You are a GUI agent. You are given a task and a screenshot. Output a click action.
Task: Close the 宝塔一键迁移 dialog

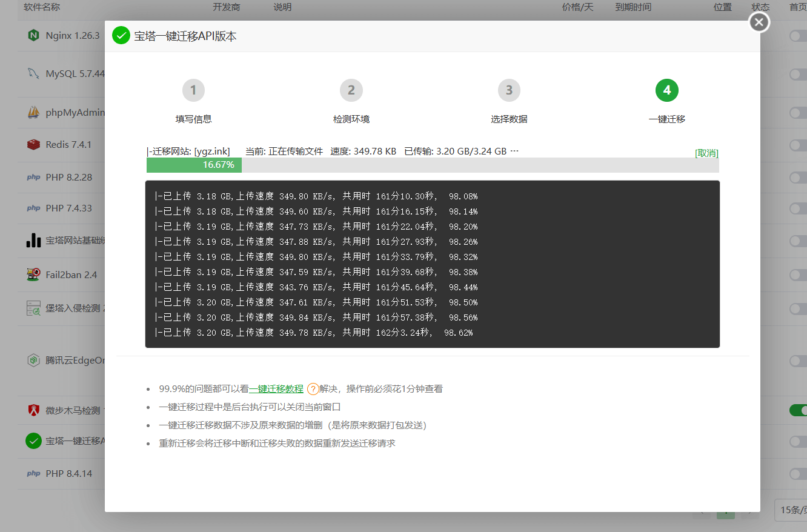coord(759,22)
